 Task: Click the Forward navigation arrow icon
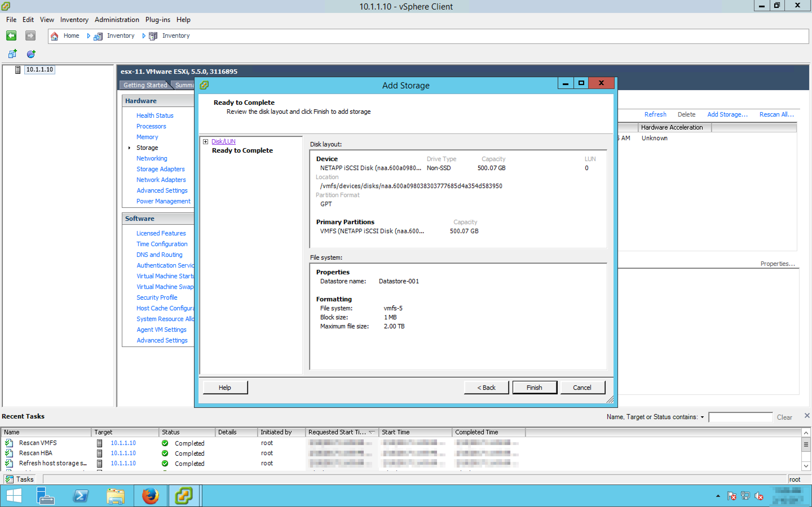pyautogui.click(x=30, y=35)
